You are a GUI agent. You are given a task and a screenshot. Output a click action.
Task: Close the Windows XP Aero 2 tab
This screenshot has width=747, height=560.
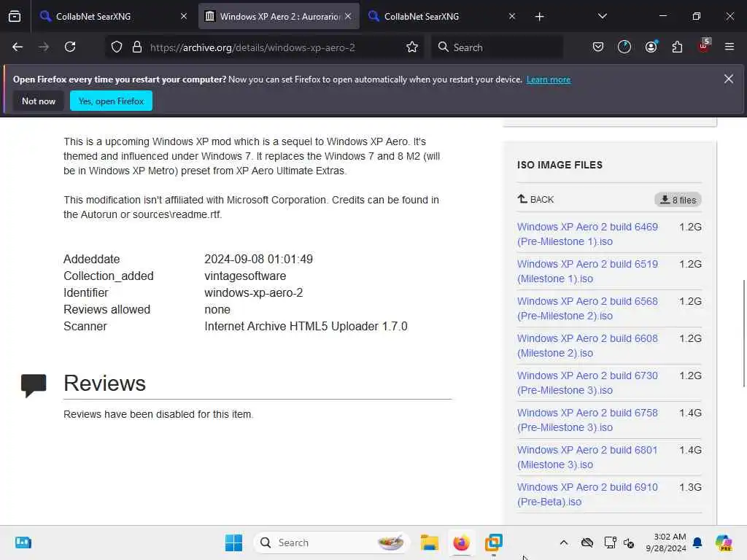(x=348, y=16)
